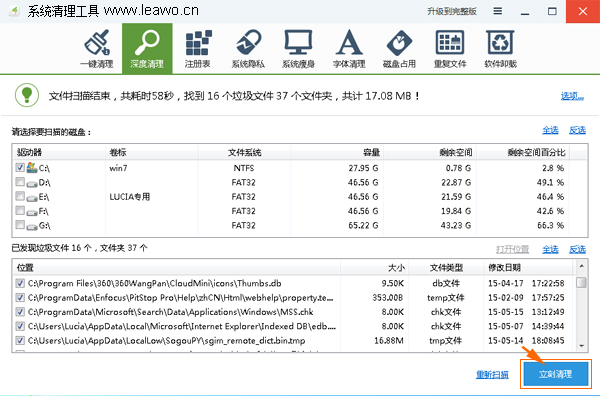This screenshot has width=600, height=396.
Task: Uncheck the Thumbs.db file checkbox
Action: tap(20, 283)
